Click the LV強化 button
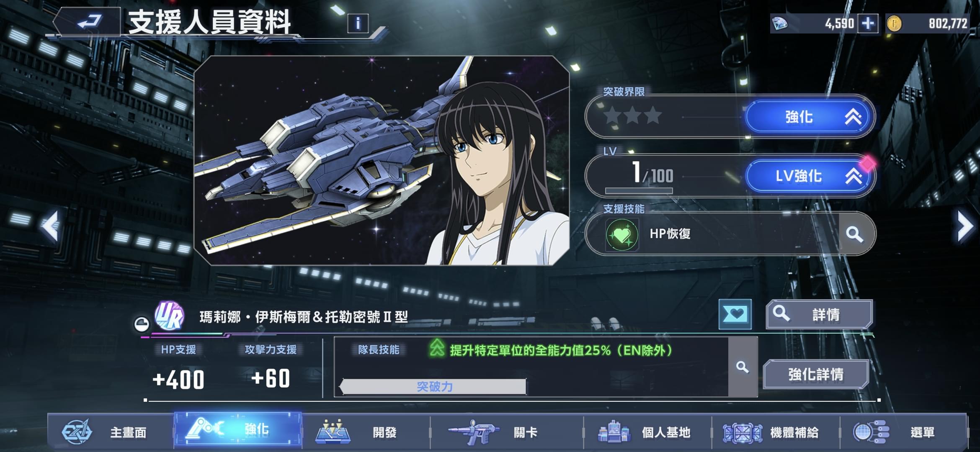Image resolution: width=980 pixels, height=452 pixels. pyautogui.click(x=809, y=176)
